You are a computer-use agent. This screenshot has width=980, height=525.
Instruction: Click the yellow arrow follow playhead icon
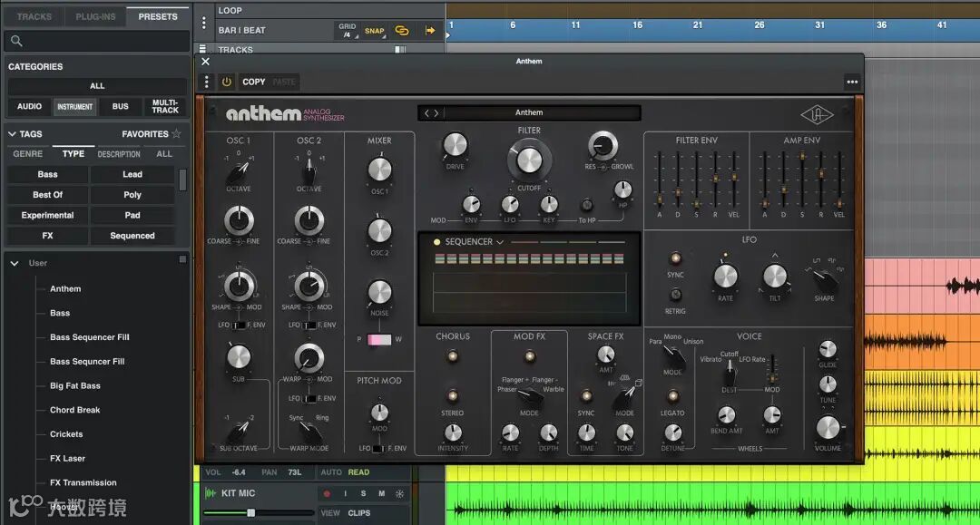click(430, 31)
